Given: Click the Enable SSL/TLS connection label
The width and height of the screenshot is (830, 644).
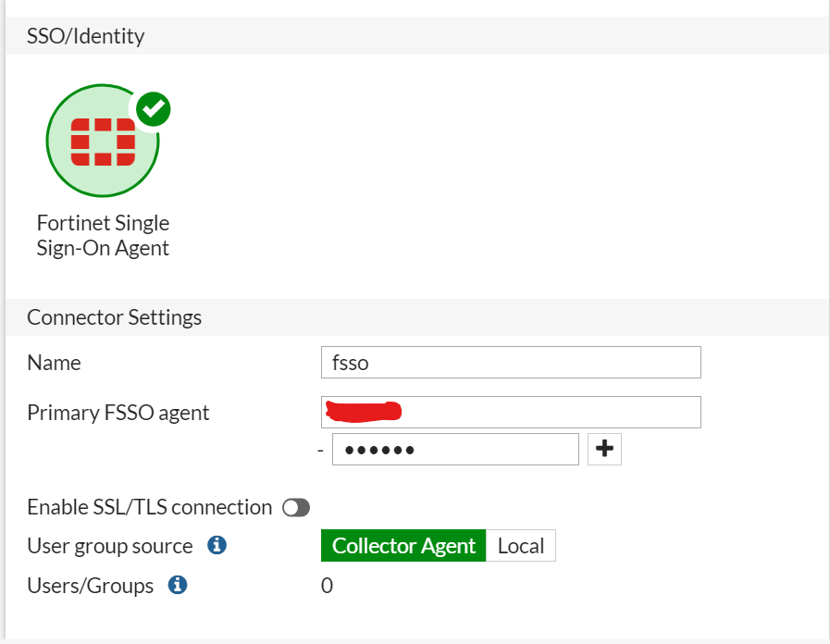Looking at the screenshot, I should (149, 507).
